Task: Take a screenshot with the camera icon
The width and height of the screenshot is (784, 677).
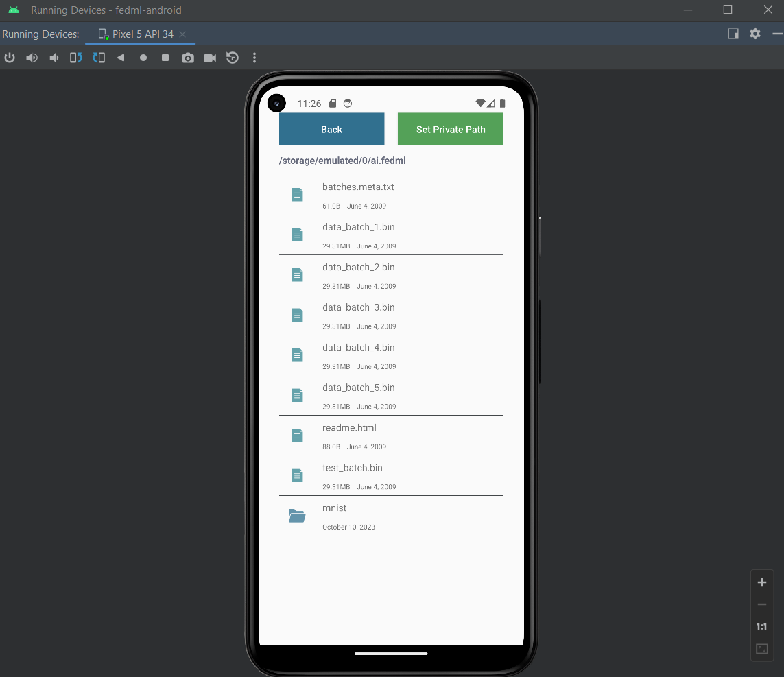Action: 187,58
